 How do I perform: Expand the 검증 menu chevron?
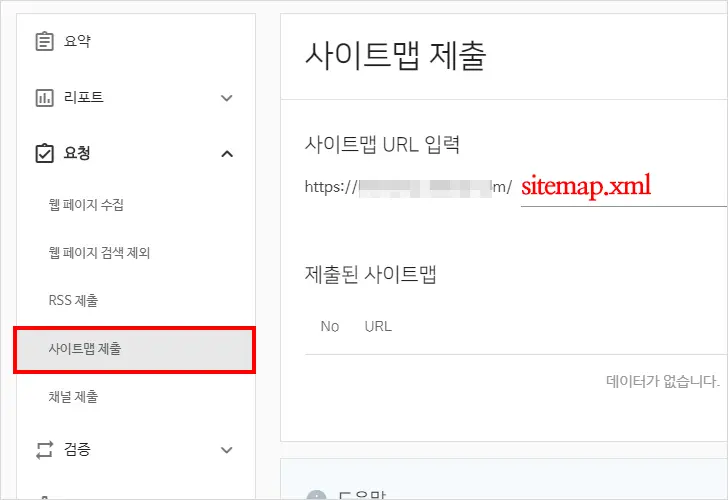coord(227,450)
